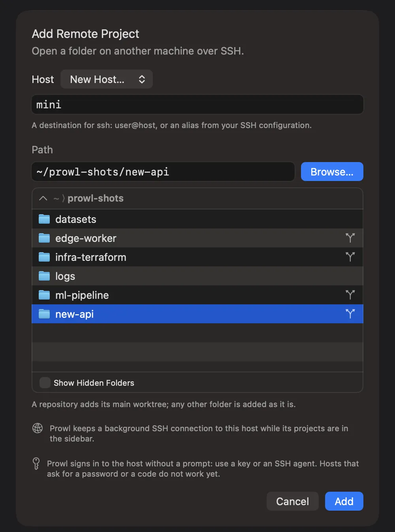Click the git branch icon on infra-terraform row

(350, 257)
